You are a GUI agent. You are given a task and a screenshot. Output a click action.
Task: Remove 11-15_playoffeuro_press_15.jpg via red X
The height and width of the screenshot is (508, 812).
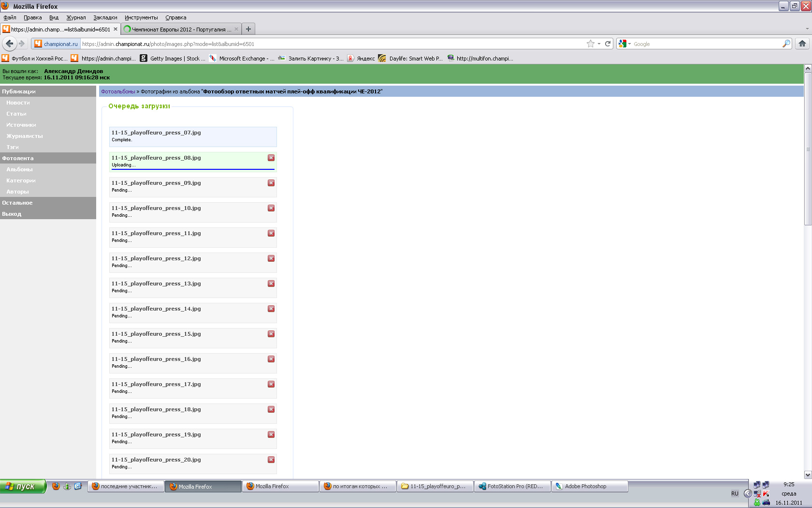tap(271, 334)
